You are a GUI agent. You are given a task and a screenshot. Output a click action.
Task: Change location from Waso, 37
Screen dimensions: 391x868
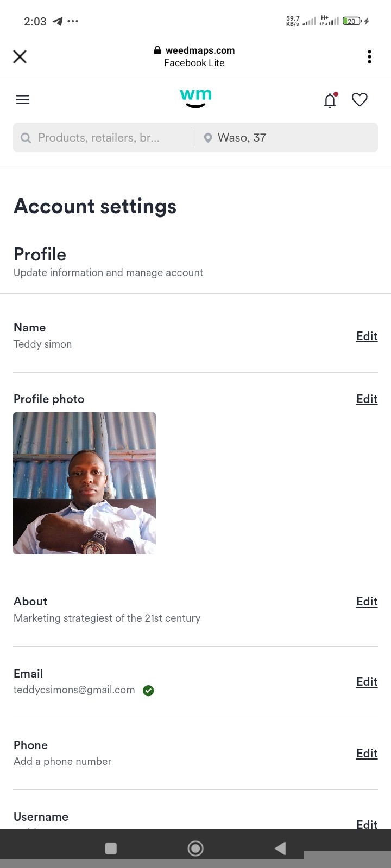click(242, 138)
